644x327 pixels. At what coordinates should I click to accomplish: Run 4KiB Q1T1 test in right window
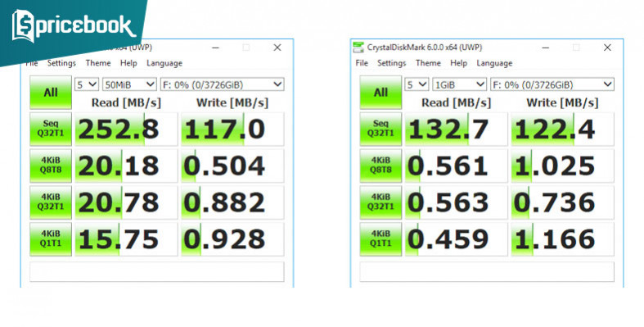coord(381,239)
